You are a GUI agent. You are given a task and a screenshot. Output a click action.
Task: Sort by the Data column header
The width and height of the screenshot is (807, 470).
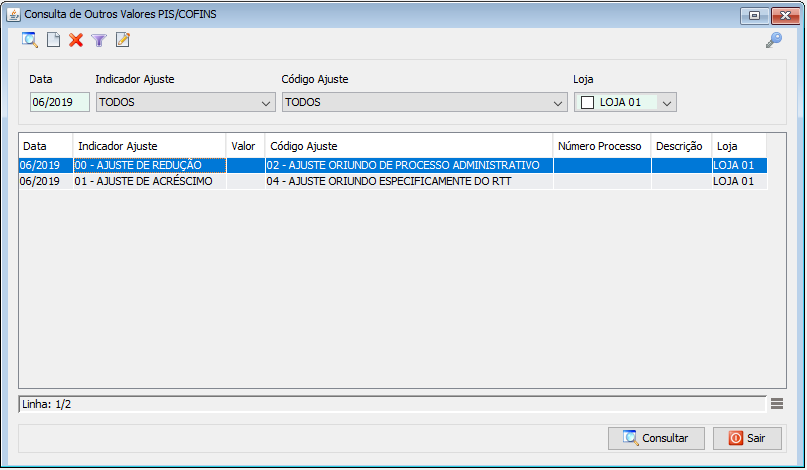click(46, 146)
